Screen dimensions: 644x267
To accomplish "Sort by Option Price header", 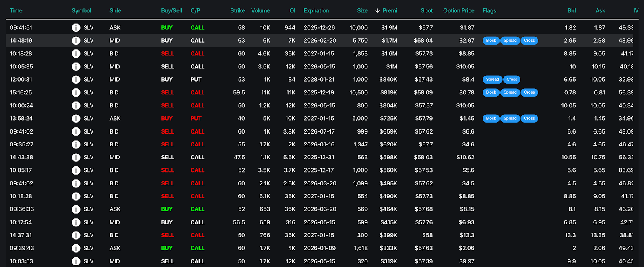I will tap(458, 11).
